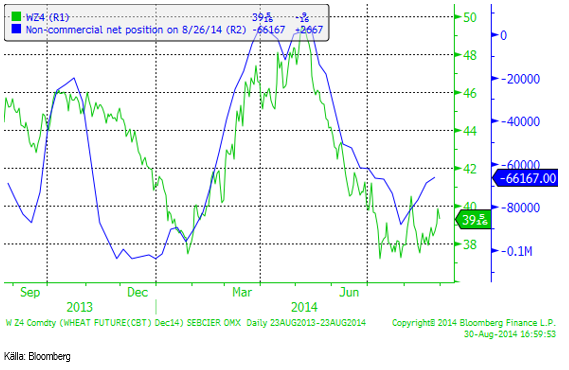569x370 pixels.
Task: Click the Dec label on time axis
Action: [x=138, y=292]
